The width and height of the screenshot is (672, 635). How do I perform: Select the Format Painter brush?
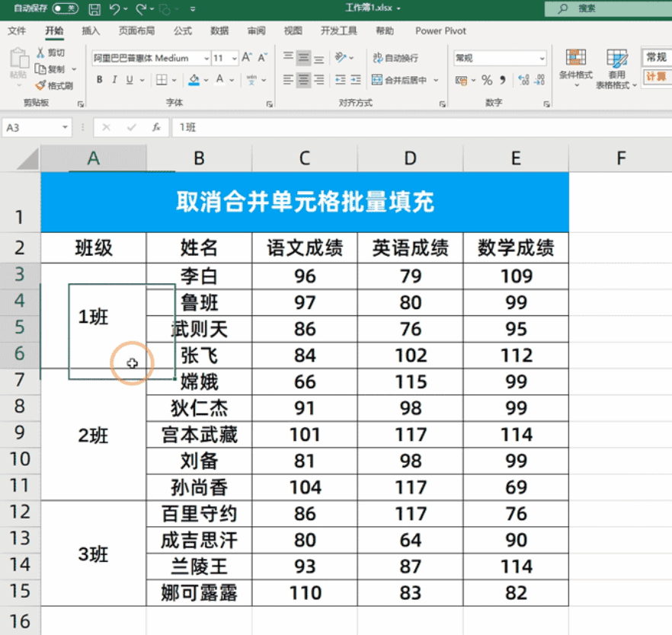click(41, 85)
